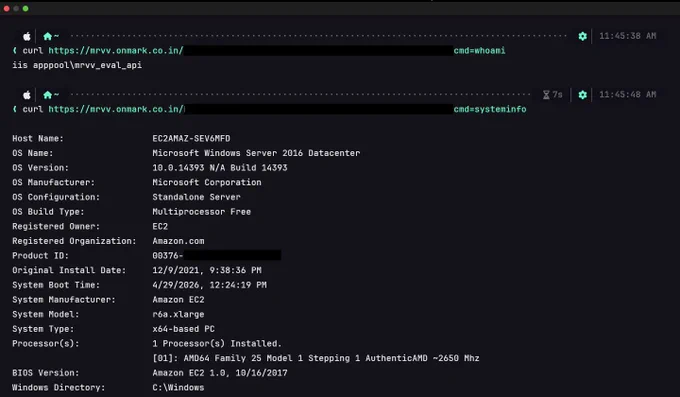Click the x64-based PC value
Viewport: 680px width, 397px height.
[183, 329]
